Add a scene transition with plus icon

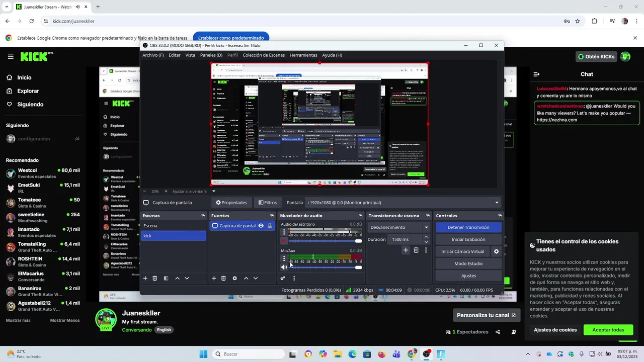click(x=406, y=250)
